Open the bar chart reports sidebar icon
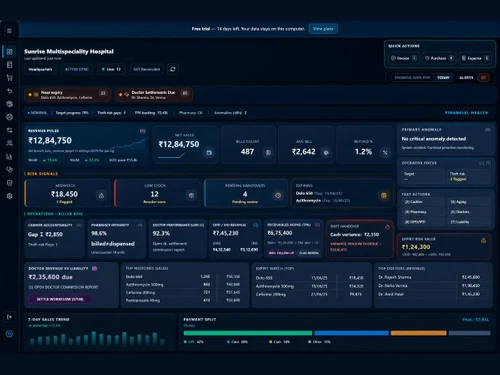Screen dimensions: 500x375 [9, 157]
